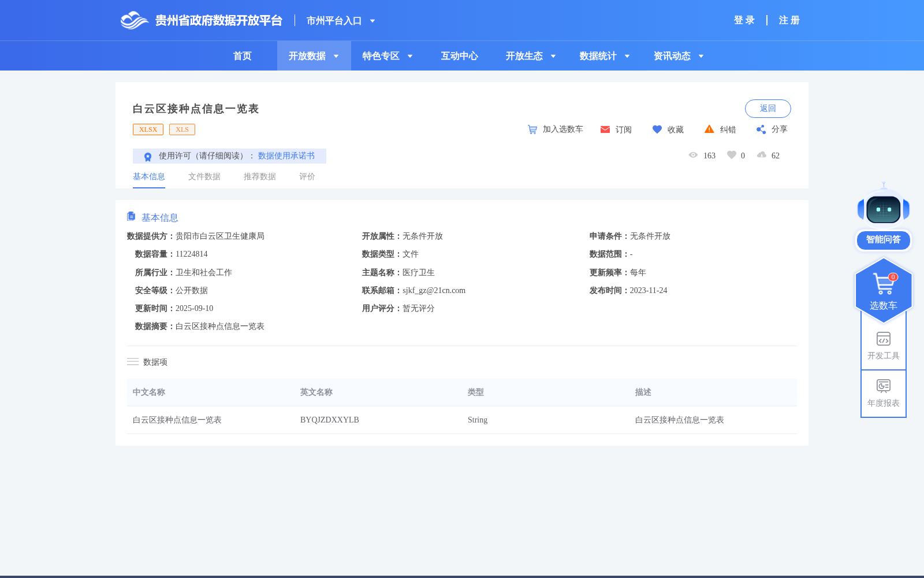Open the 选数车 floating cart
The height and width of the screenshot is (578, 924).
[x=884, y=290]
